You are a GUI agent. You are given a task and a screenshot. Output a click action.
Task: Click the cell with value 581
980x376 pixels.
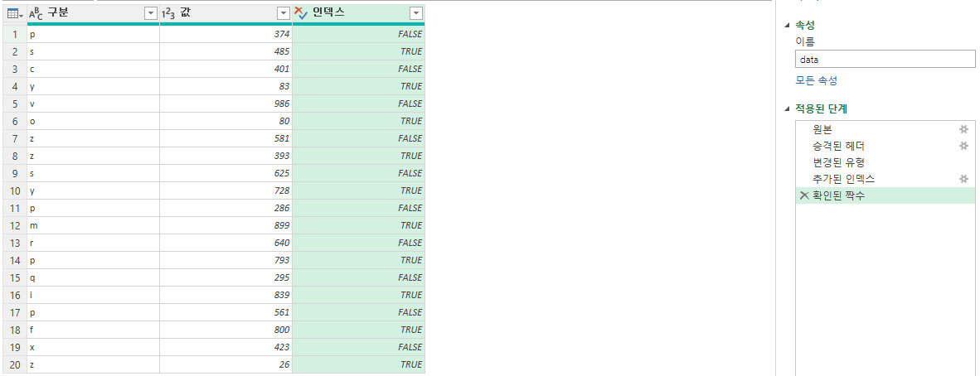coord(226,138)
